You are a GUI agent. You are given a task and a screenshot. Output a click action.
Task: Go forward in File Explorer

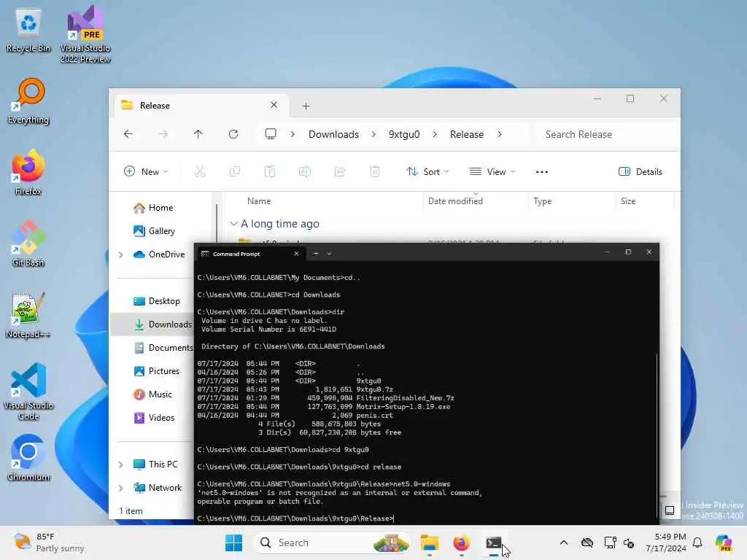[x=163, y=134]
